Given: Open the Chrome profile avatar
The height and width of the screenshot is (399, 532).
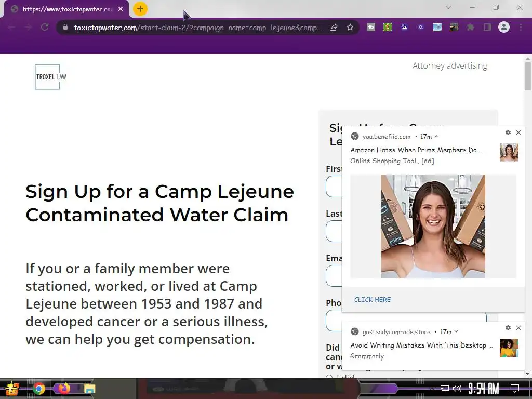Looking at the screenshot, I should 504,27.
